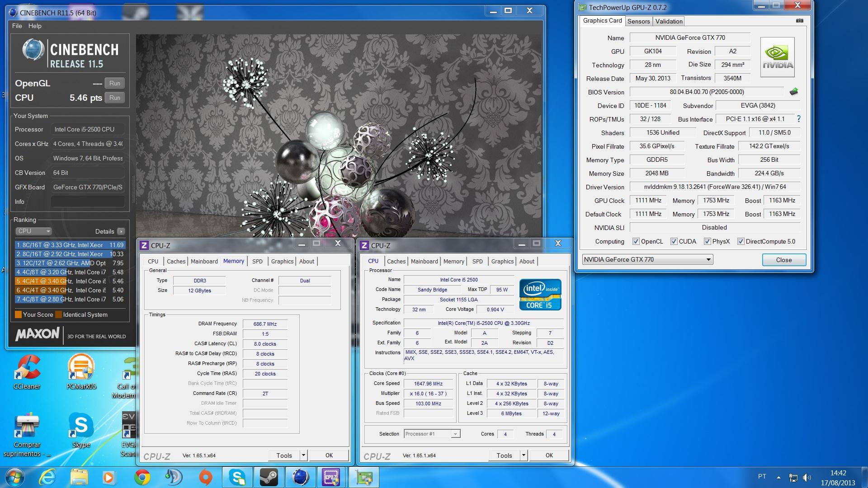Screen dimensions: 868x488
Task: Click the DRAM Frequency value 686.7 MHz
Action: coord(265,324)
